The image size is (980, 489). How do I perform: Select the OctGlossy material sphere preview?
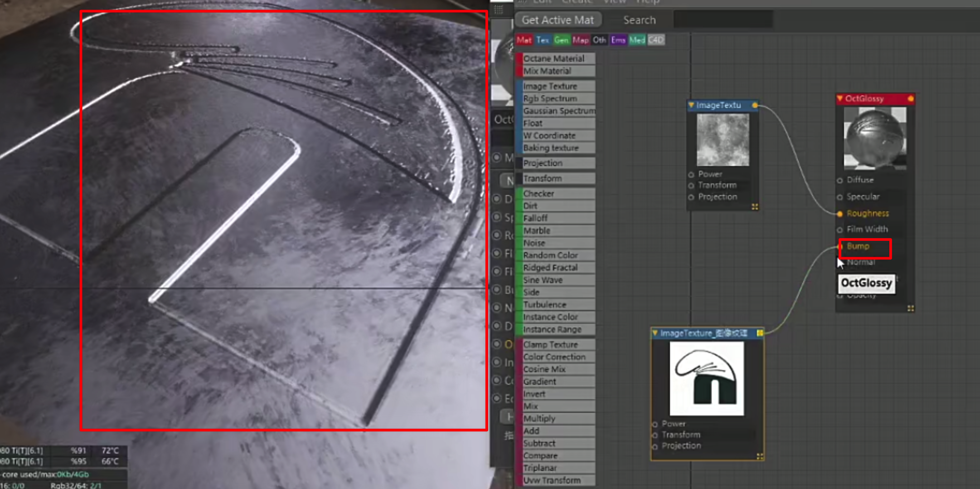tap(875, 138)
